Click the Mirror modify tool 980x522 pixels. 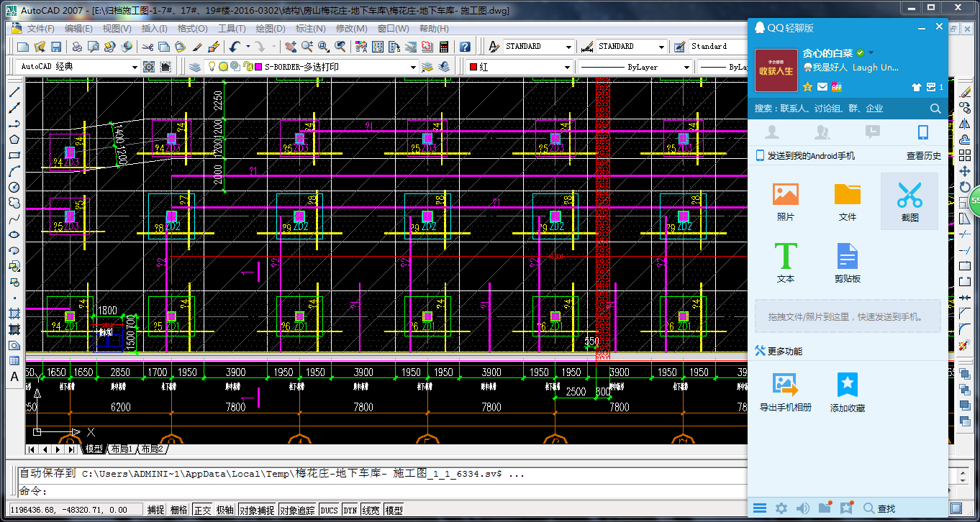[966, 124]
